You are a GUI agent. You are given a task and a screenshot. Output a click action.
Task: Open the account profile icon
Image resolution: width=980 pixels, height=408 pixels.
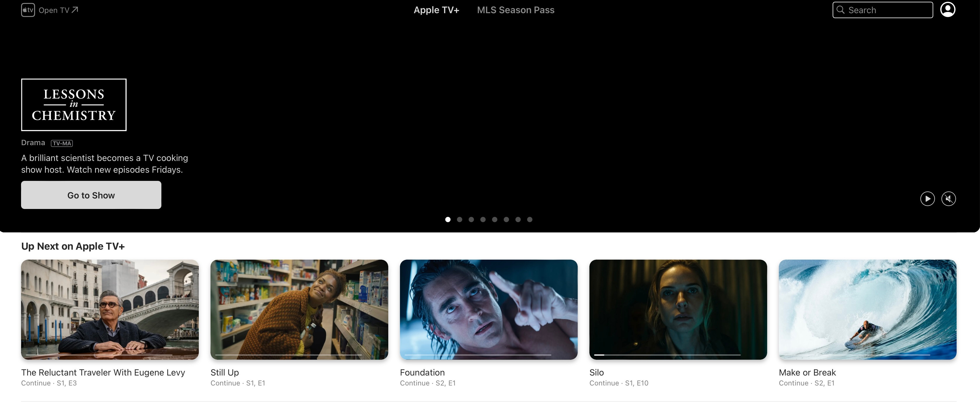(947, 10)
